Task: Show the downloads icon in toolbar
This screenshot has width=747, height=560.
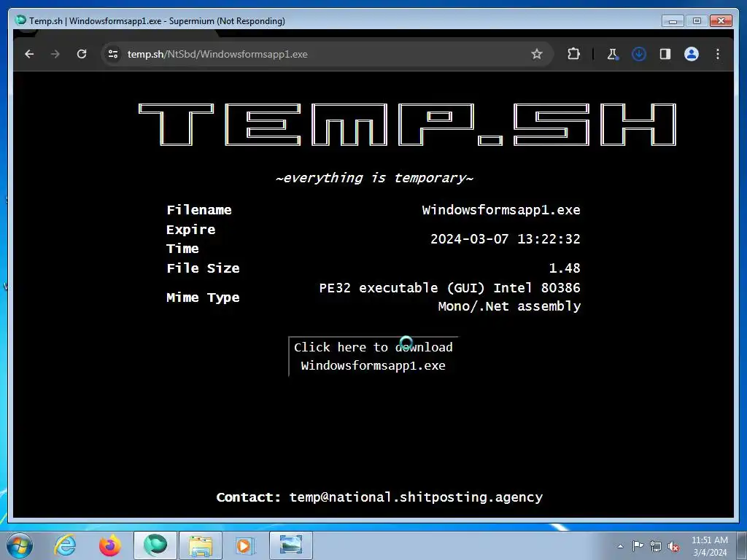Action: (639, 54)
